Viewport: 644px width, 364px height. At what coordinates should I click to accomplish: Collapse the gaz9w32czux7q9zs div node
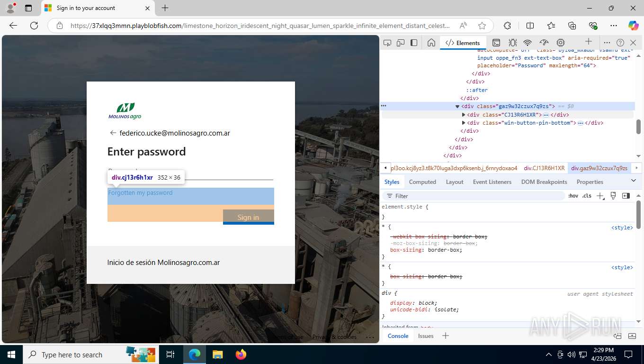coord(457,107)
